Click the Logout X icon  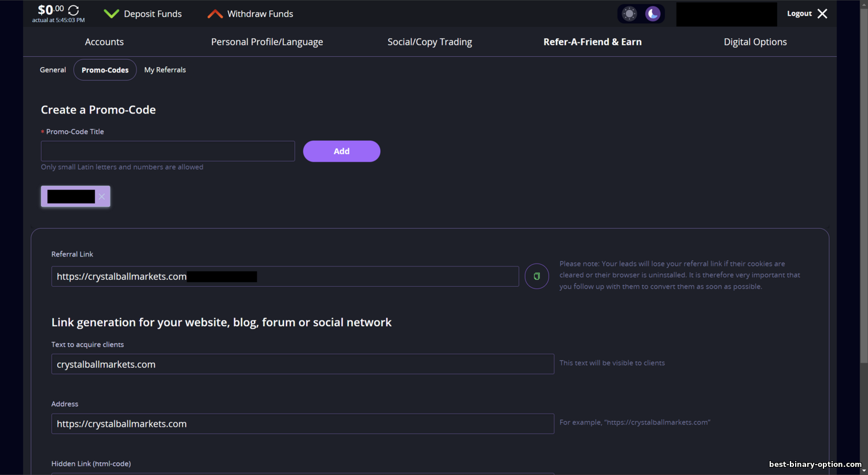(822, 13)
